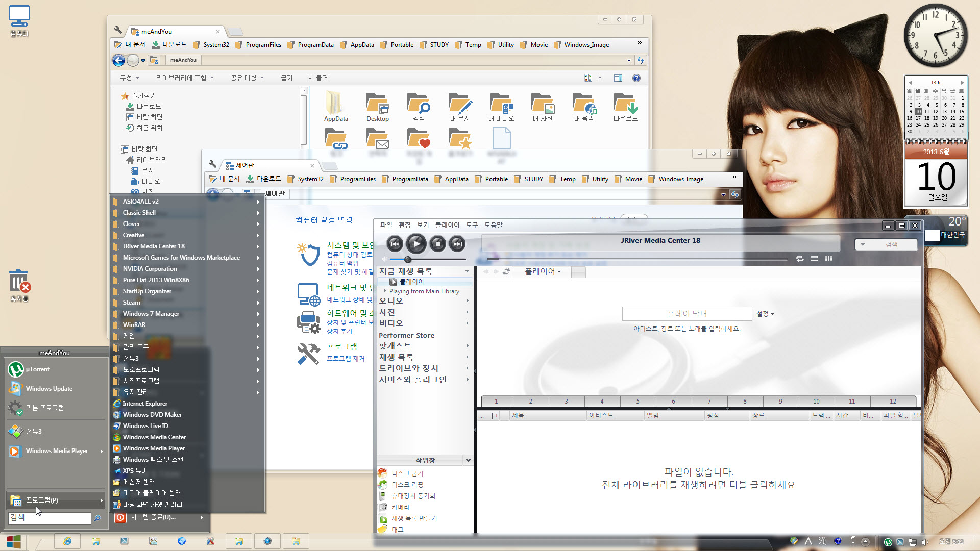
Task: Click the stop button in JRiver
Action: (437, 244)
